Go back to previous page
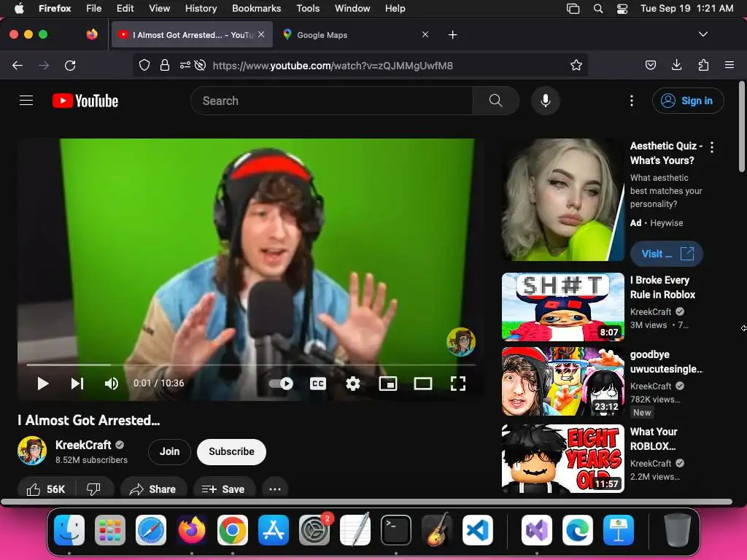 18,65
